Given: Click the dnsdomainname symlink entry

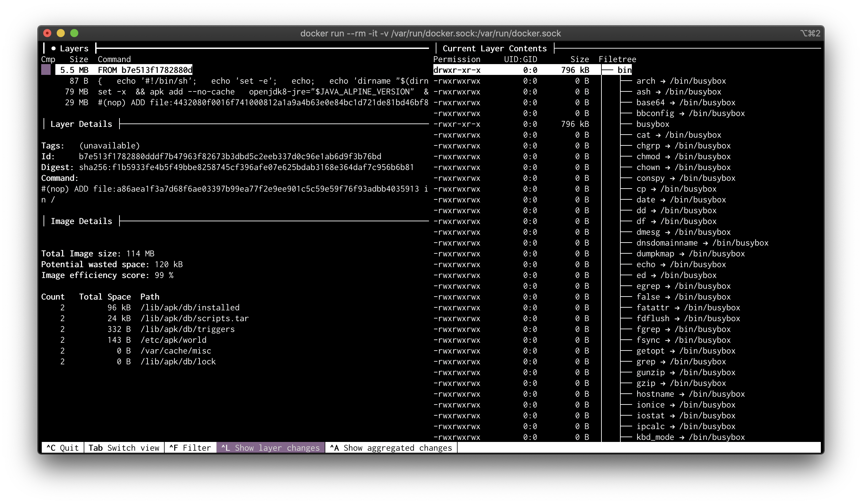Looking at the screenshot, I should pos(702,243).
